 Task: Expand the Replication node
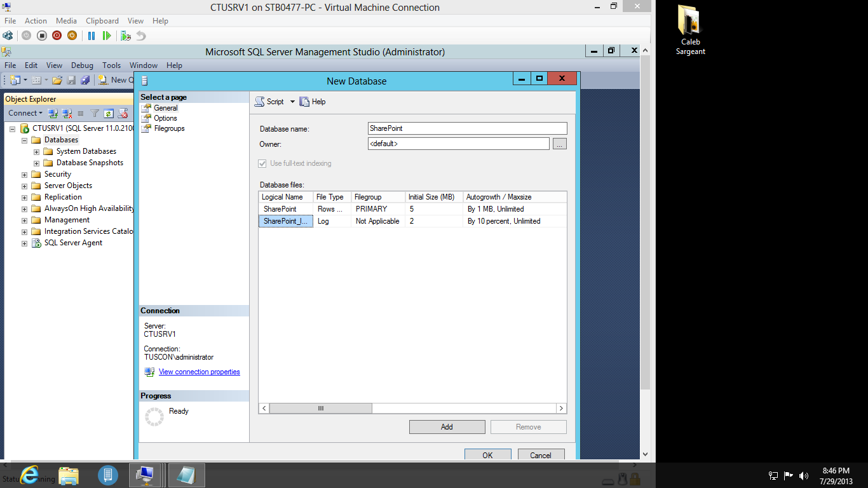(x=24, y=197)
